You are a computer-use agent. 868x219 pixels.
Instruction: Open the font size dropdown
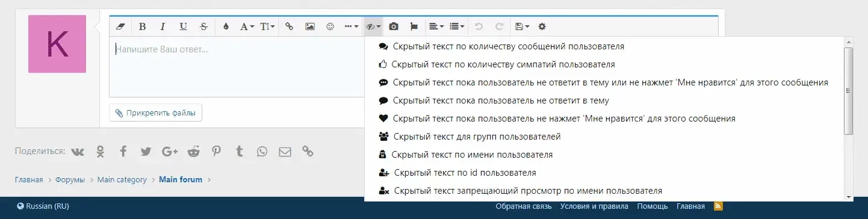click(267, 26)
